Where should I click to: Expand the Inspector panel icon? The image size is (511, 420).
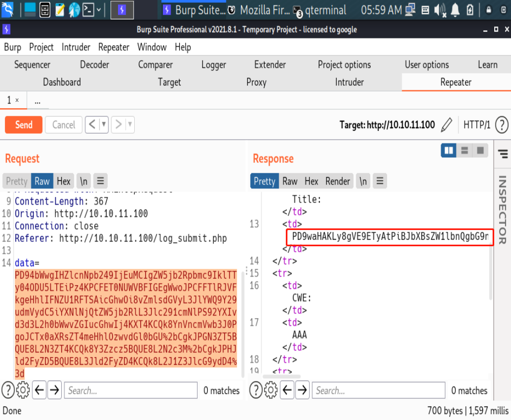click(x=503, y=154)
